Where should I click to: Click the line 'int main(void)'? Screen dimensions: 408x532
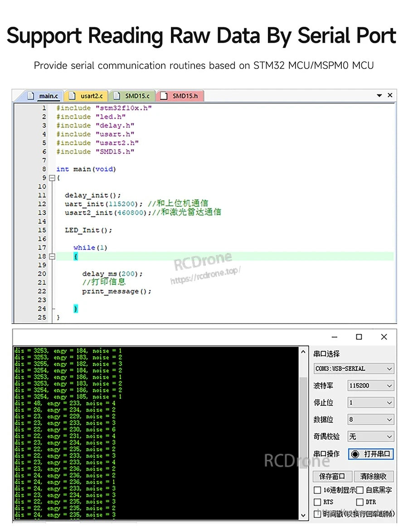(86, 169)
